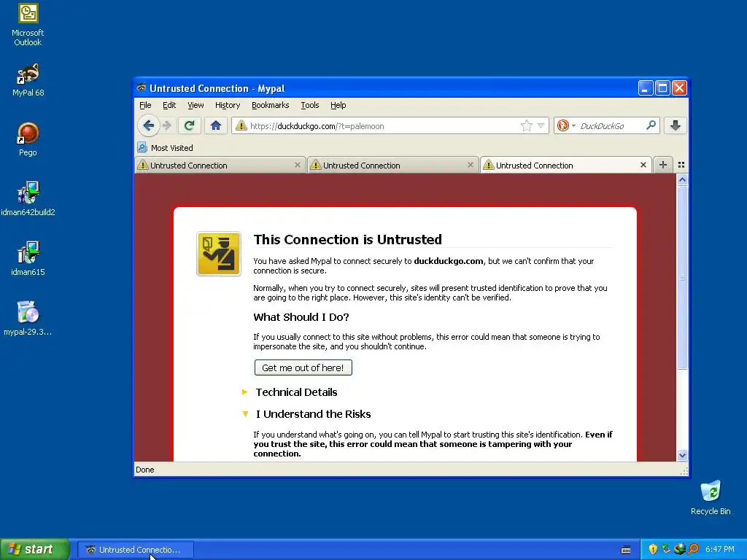
Task: Open the Help menu
Action: point(338,105)
